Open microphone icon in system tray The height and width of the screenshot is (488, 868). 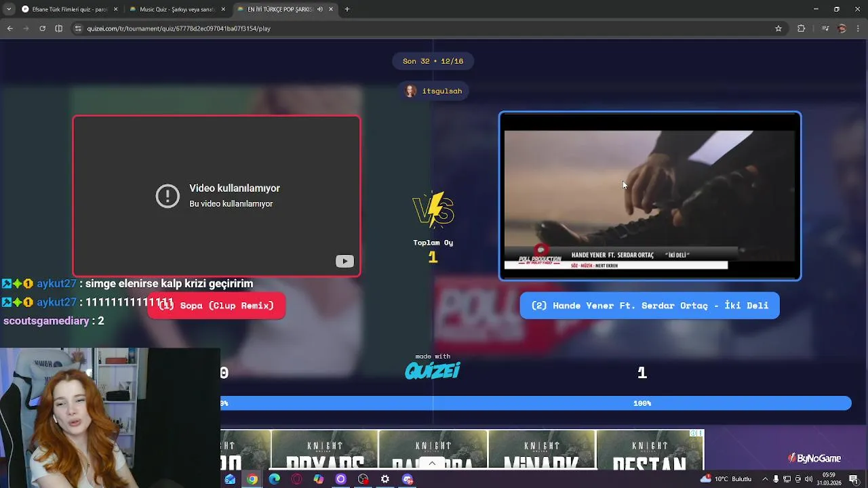pos(776,479)
